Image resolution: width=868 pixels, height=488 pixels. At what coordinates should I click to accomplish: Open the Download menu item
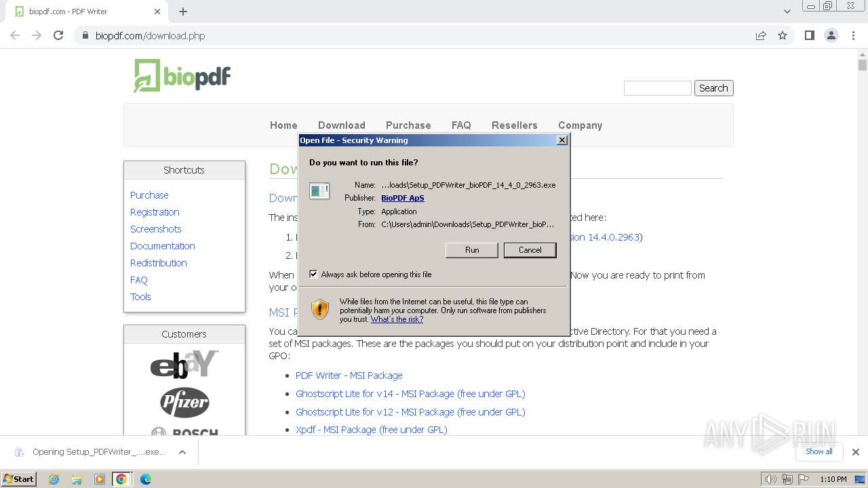[x=342, y=125]
